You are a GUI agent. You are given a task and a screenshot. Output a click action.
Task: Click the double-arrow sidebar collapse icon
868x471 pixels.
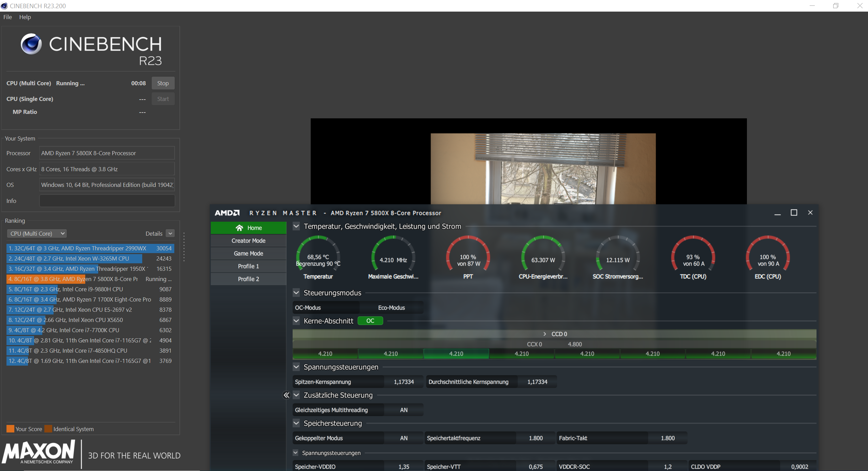(286, 395)
